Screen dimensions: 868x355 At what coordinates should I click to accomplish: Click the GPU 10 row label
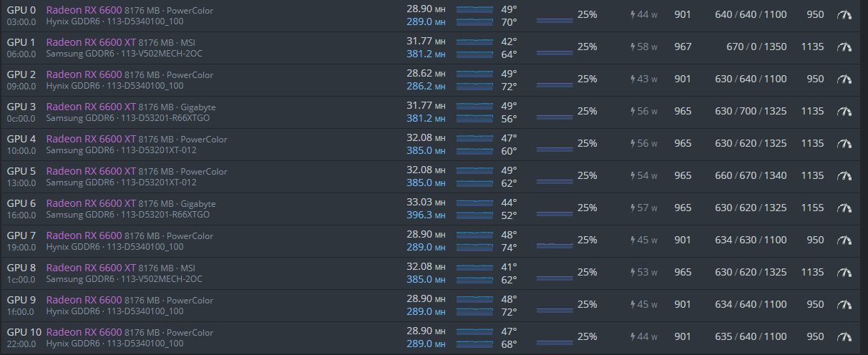(x=24, y=331)
